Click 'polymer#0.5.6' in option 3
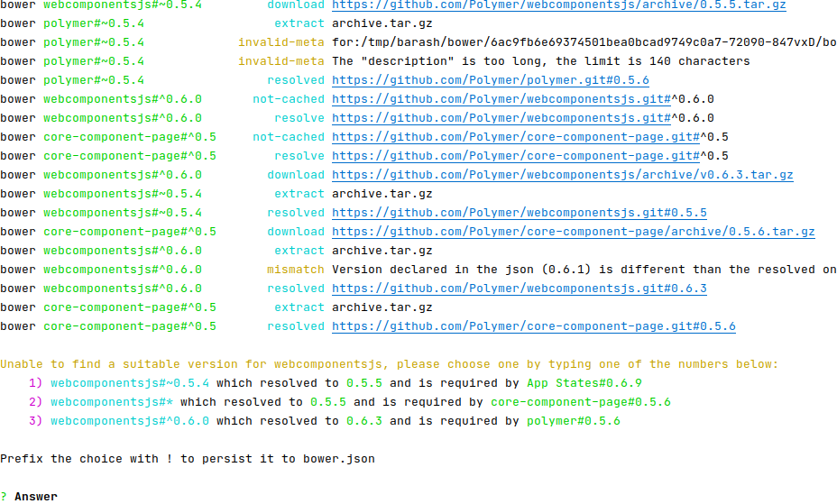 (x=574, y=421)
